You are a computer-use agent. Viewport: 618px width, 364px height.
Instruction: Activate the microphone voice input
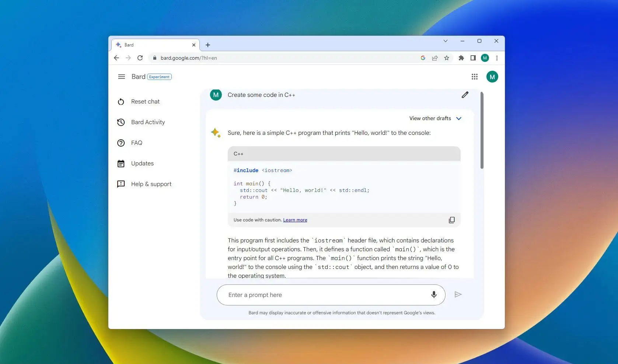[x=434, y=294]
